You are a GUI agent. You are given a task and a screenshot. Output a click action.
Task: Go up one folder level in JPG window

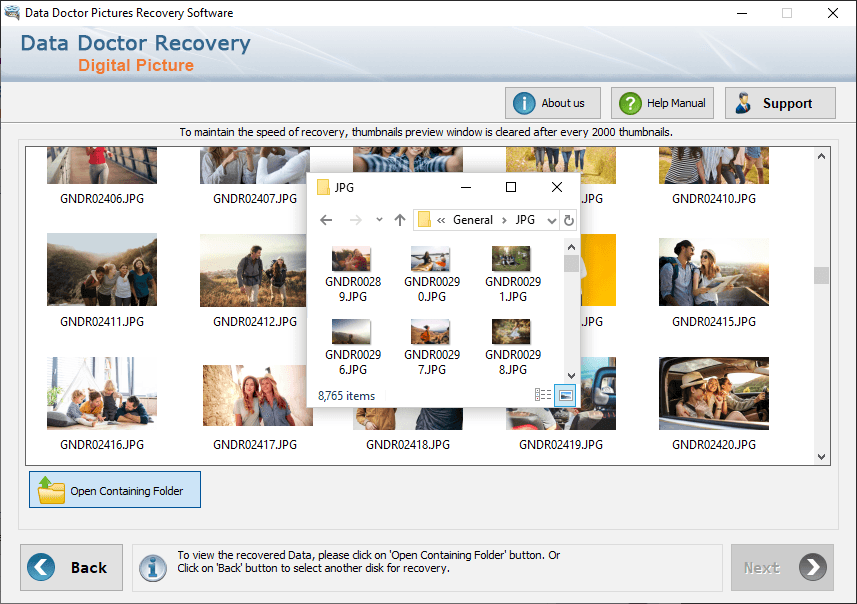click(400, 220)
